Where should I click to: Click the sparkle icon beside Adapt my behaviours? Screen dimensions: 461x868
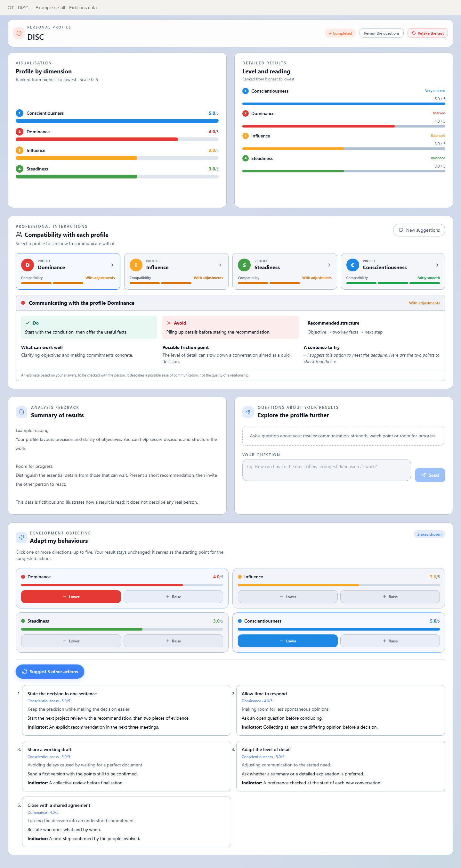click(x=21, y=537)
